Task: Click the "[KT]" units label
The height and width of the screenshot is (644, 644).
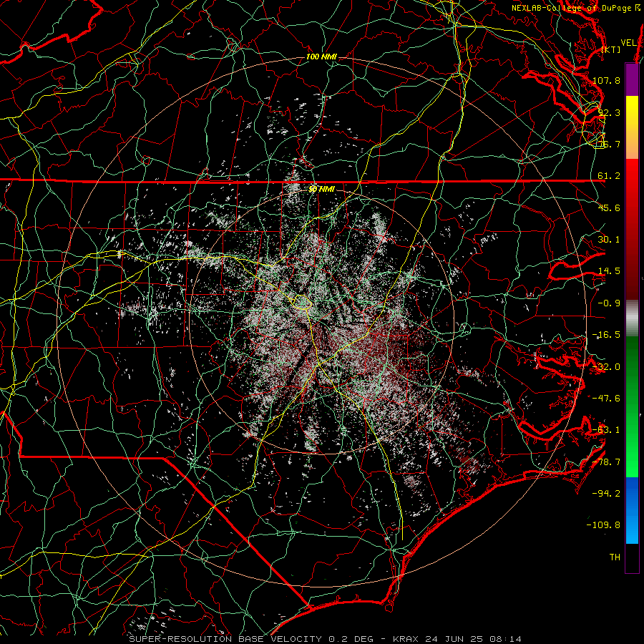Action: tap(611, 49)
